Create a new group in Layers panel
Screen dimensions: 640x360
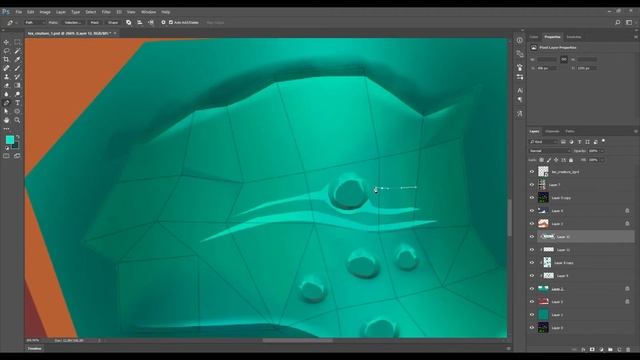pyautogui.click(x=610, y=349)
